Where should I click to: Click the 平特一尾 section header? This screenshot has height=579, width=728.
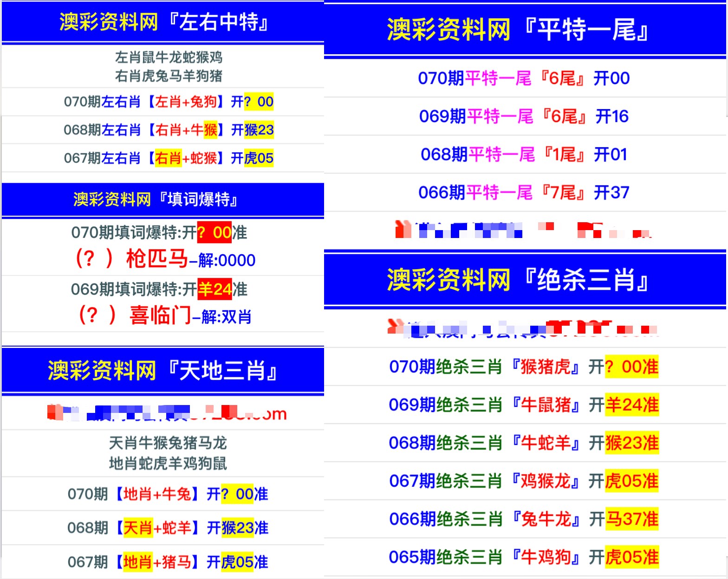pyautogui.click(x=518, y=30)
